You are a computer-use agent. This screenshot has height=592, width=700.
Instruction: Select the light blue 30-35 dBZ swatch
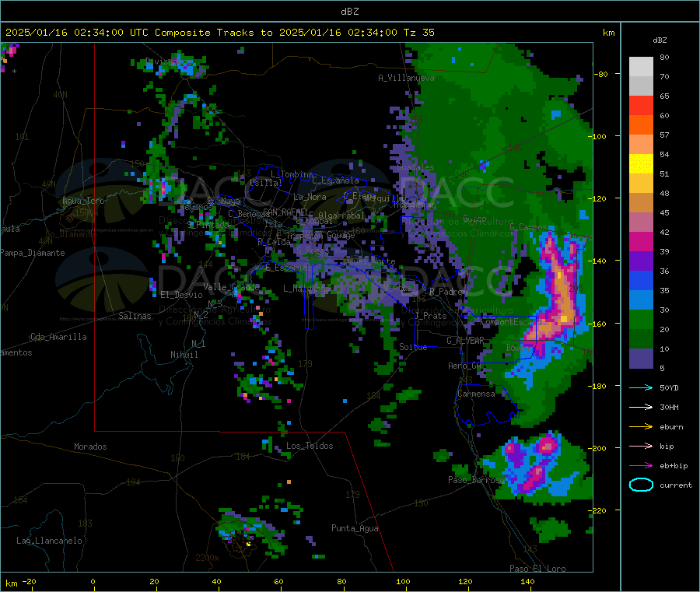click(x=641, y=300)
